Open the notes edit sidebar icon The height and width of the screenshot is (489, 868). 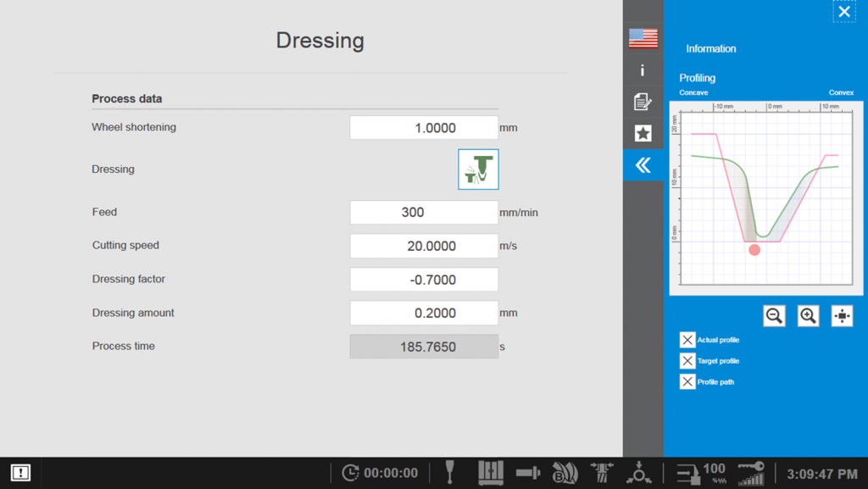(x=643, y=102)
